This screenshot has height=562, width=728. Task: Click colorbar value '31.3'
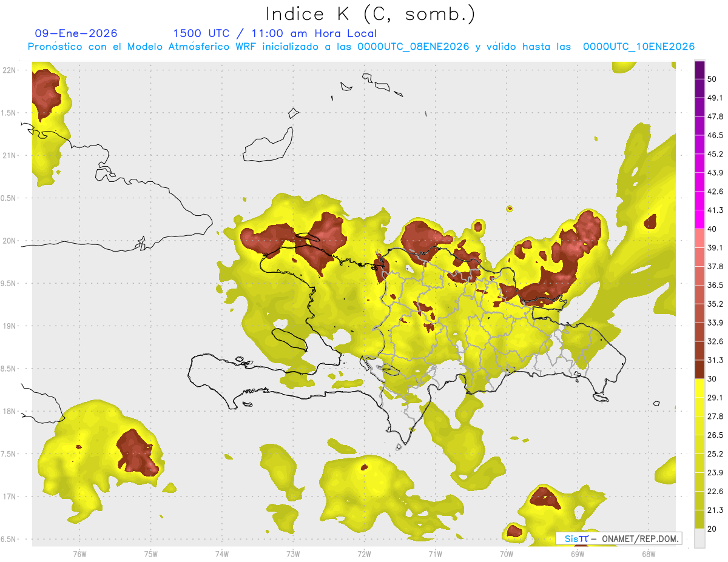(715, 360)
